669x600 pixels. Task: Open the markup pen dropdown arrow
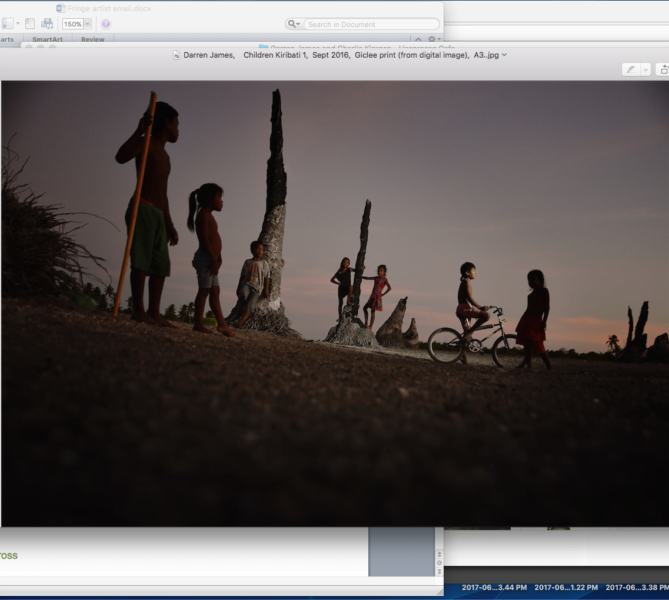643,69
